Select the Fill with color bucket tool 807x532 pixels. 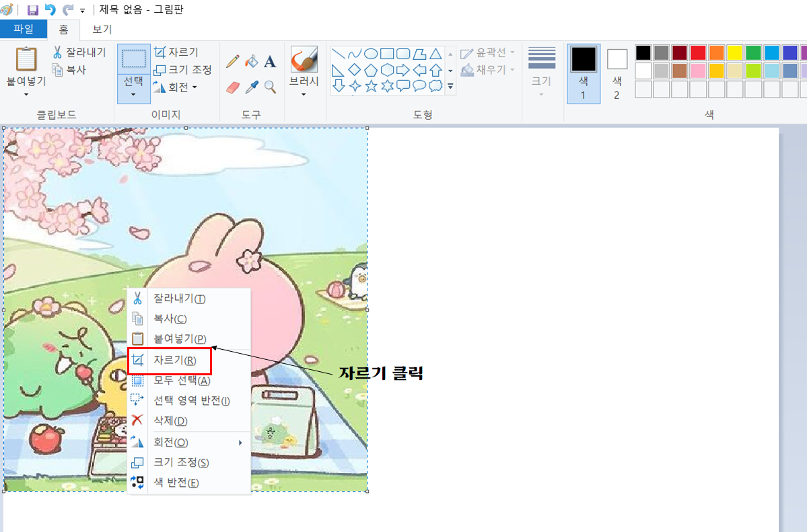pyautogui.click(x=251, y=61)
